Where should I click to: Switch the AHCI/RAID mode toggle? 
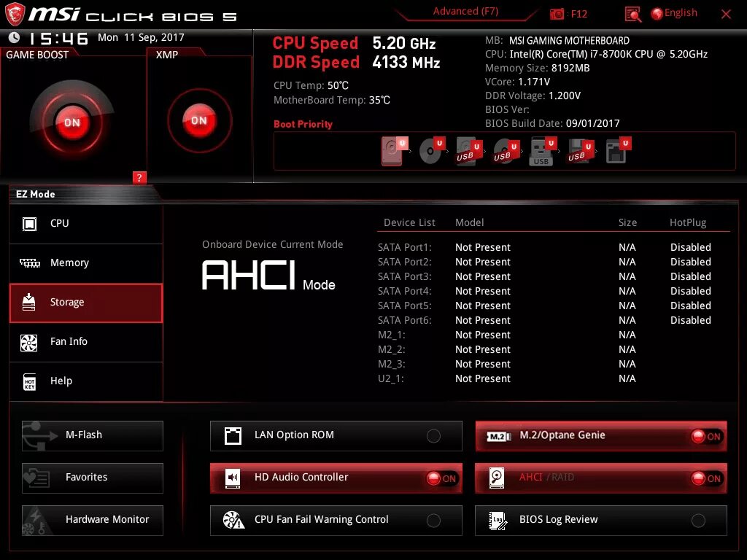tap(706, 478)
